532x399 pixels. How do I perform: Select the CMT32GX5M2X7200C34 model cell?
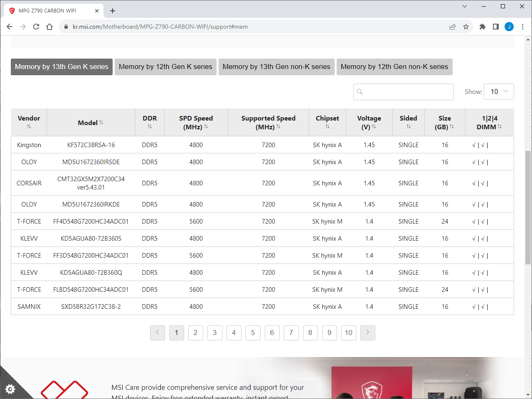[91, 183]
